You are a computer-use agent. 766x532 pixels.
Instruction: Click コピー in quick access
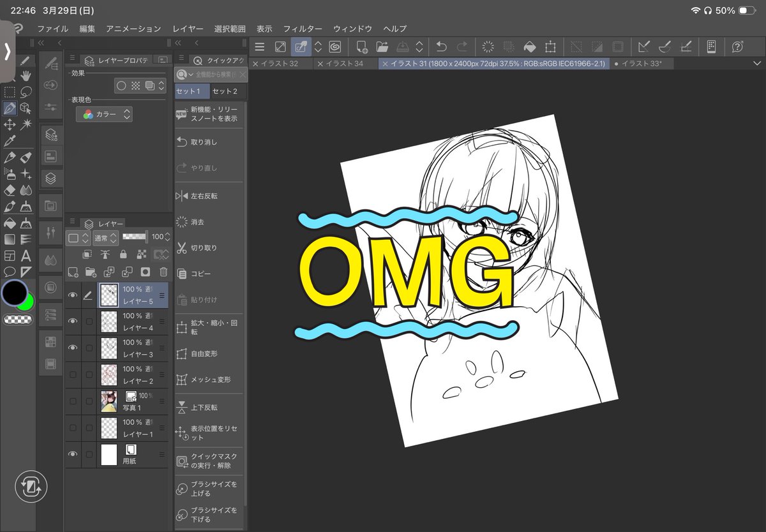pos(208,274)
